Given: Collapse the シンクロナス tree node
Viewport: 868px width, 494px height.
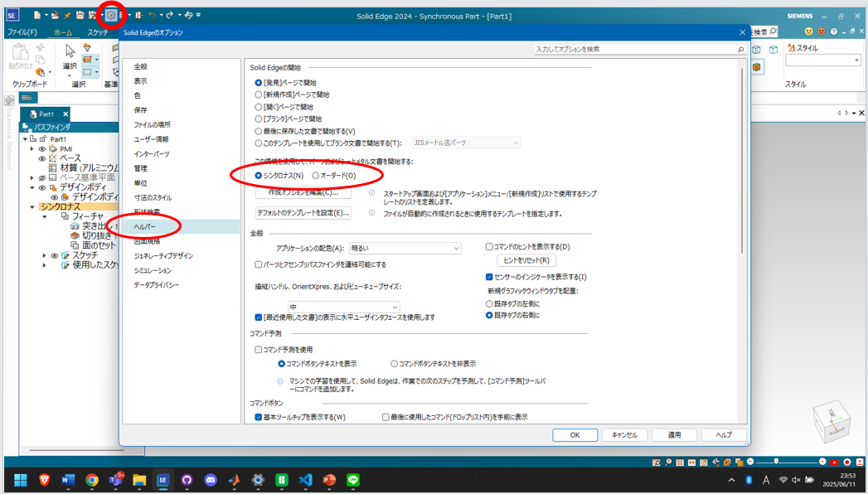Looking at the screenshot, I should [x=33, y=207].
